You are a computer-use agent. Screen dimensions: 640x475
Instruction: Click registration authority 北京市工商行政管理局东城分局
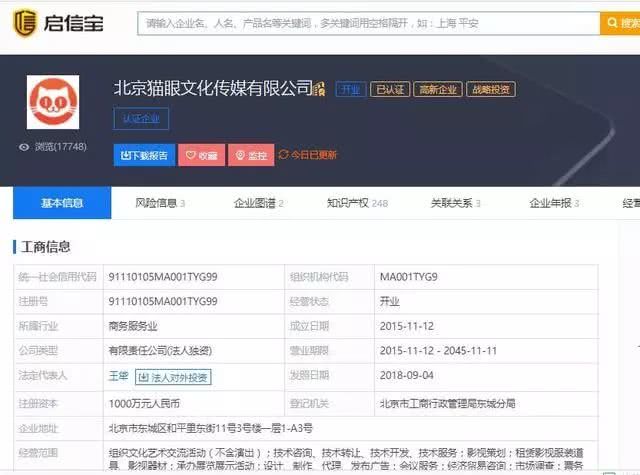tap(447, 404)
